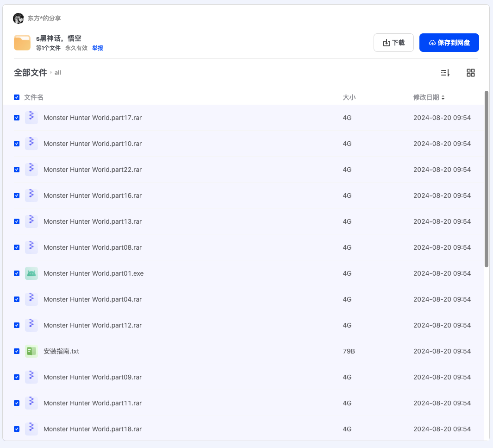493x448 pixels.
Task: Open file Monster Hunter World.part16.rar
Action: (93, 196)
